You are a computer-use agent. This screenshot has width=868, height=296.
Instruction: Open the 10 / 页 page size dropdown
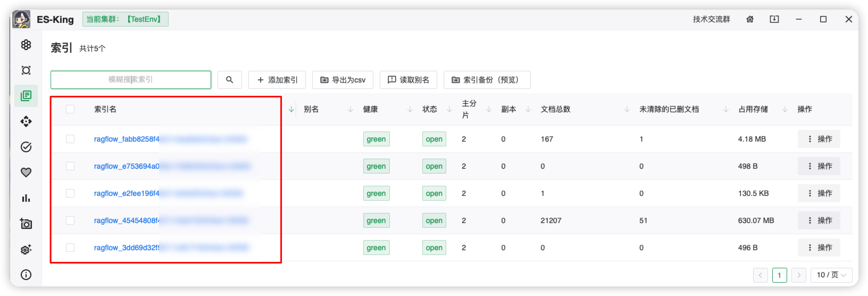click(x=831, y=275)
